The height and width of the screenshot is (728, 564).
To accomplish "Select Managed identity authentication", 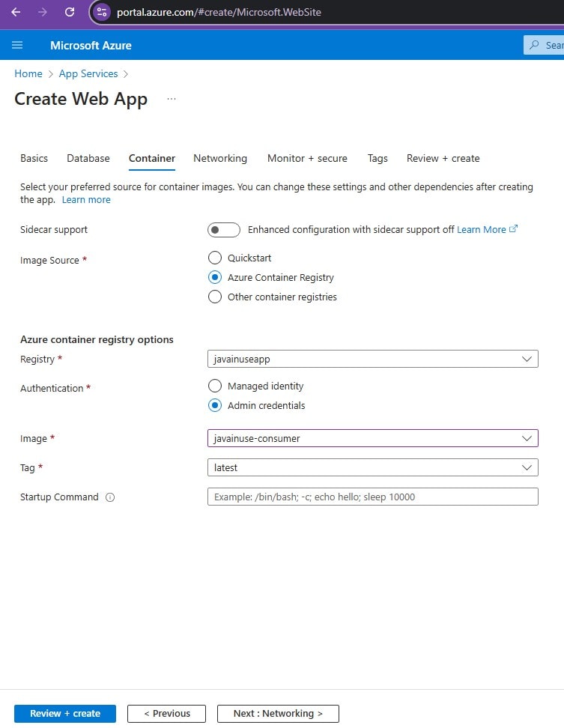I will tap(214, 386).
